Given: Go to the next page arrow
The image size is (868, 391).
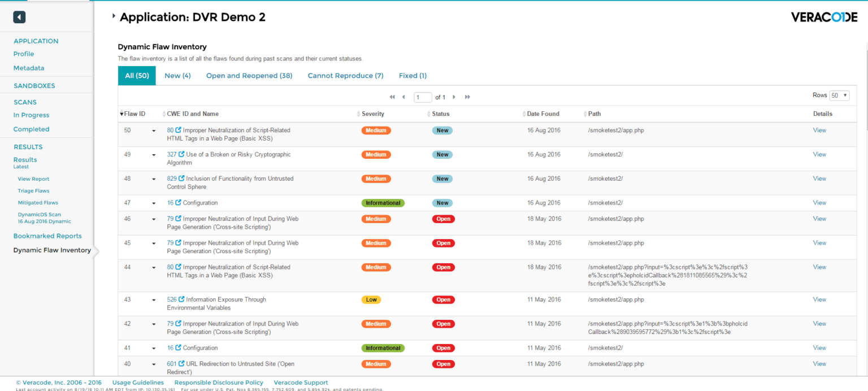Looking at the screenshot, I should coord(454,97).
